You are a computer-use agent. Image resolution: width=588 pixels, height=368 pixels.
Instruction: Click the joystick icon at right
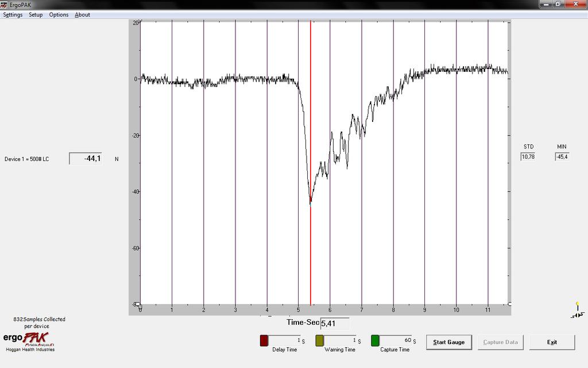578,310
